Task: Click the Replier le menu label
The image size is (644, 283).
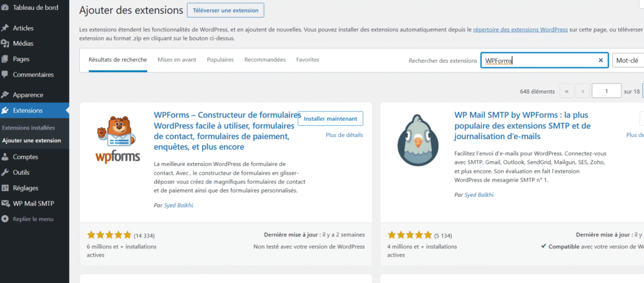Action: coord(33,219)
